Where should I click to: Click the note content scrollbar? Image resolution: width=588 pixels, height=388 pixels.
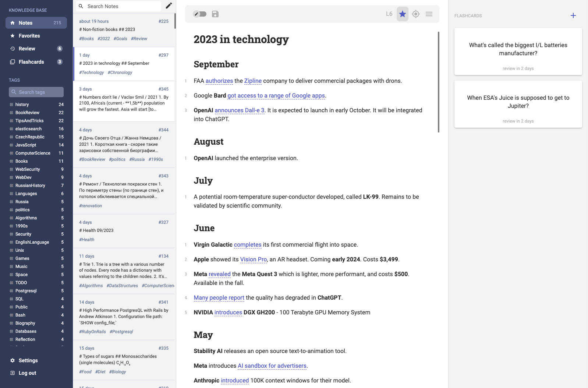[439, 82]
